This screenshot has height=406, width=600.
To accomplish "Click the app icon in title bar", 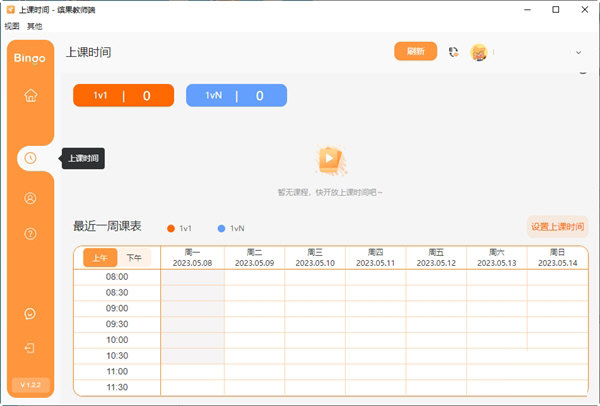I will [11, 10].
